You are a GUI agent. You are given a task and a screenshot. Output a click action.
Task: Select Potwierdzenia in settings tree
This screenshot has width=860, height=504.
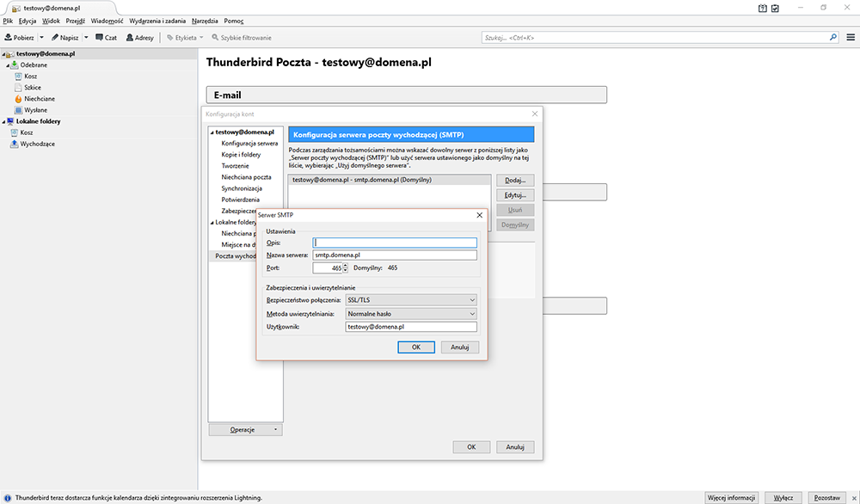240,200
